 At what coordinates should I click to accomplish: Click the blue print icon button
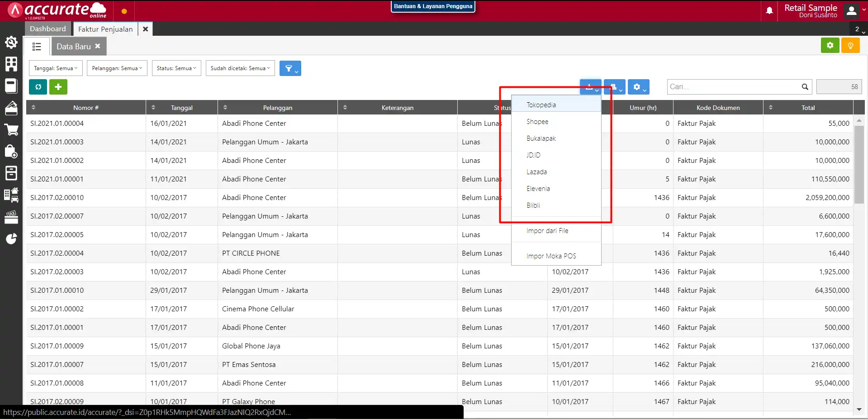[x=614, y=87]
